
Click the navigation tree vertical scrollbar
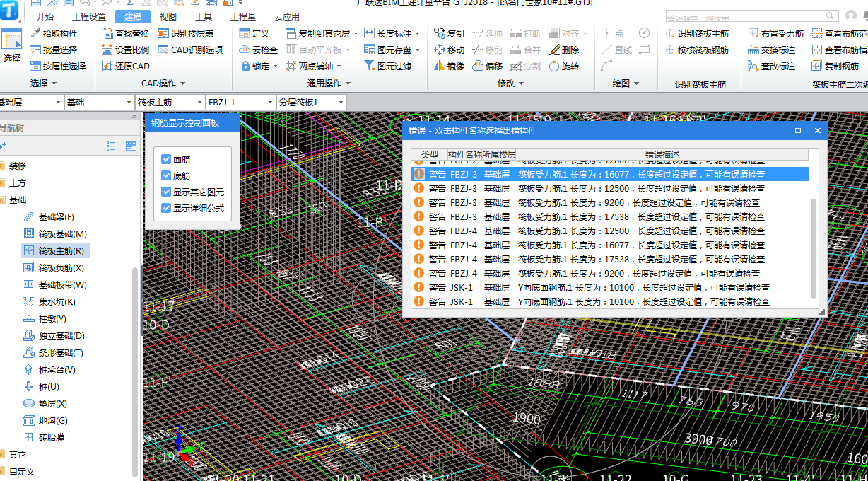coord(136,371)
